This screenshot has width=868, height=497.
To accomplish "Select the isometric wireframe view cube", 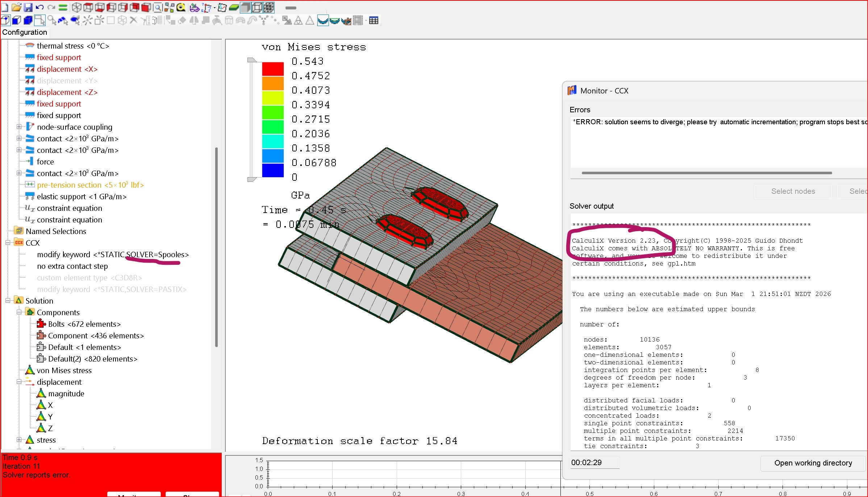I will 76,7.
